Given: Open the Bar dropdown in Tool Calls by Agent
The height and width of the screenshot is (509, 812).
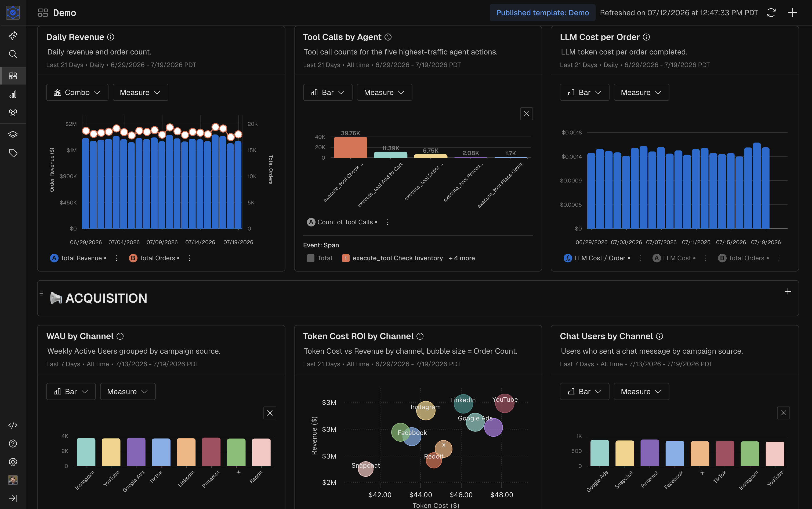Looking at the screenshot, I should (x=327, y=92).
